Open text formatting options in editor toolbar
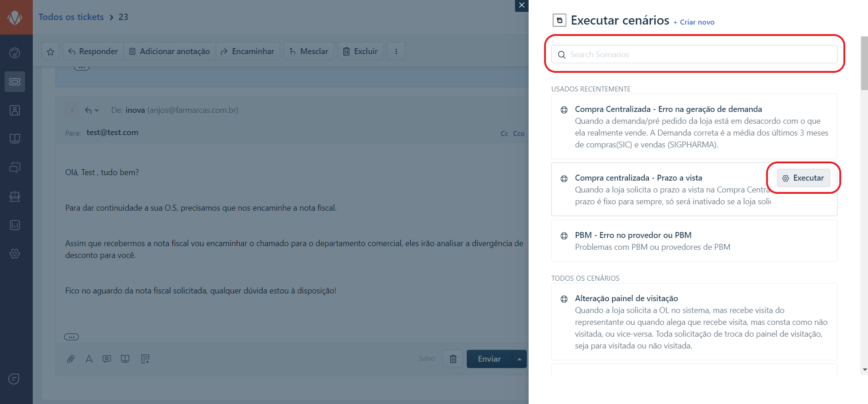The width and height of the screenshot is (868, 404). pyautogui.click(x=89, y=359)
